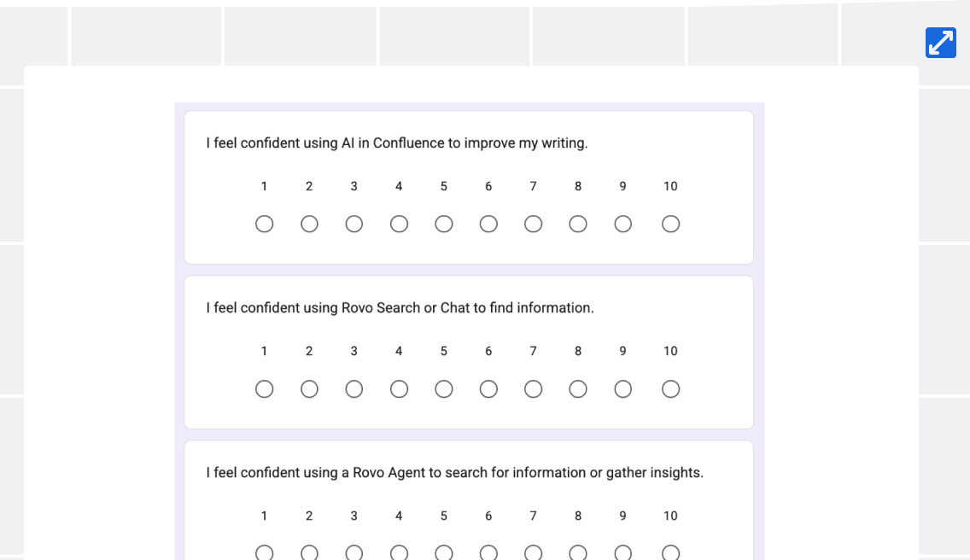Screen dimensions: 970x560
Task: Select rating 1 for Rovo Search or Chat
Action: [264, 389]
